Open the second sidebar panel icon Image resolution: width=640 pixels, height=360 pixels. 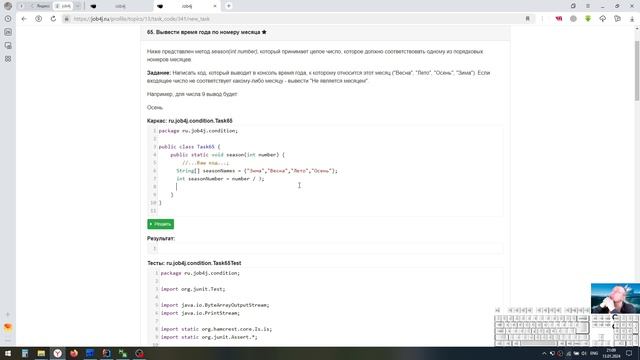pos(8,32)
